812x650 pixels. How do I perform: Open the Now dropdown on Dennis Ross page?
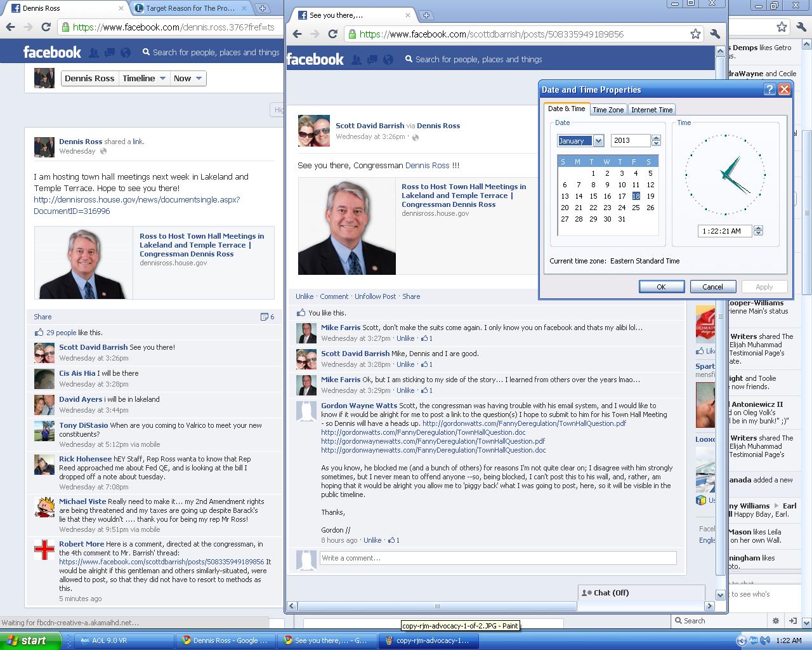(188, 78)
